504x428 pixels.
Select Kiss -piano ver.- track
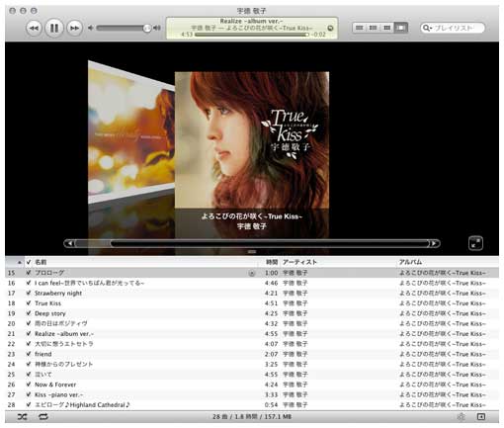[x=252, y=394]
